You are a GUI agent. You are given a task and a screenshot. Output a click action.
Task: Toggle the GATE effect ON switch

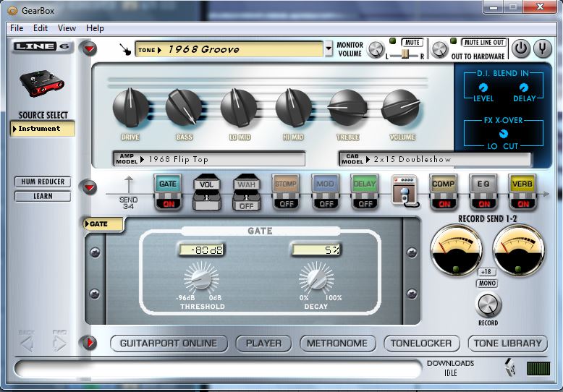click(x=169, y=204)
